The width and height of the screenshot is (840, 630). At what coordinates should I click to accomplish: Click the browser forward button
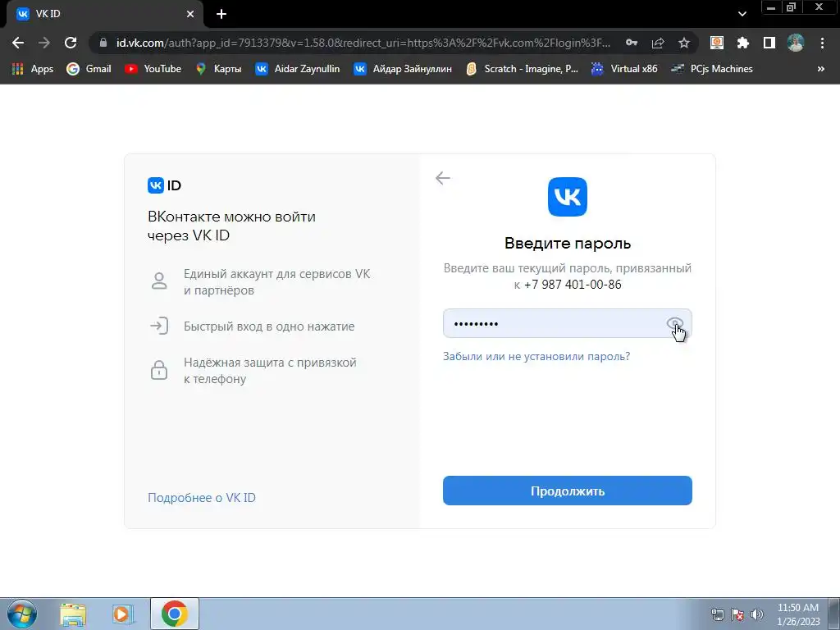pos(44,43)
